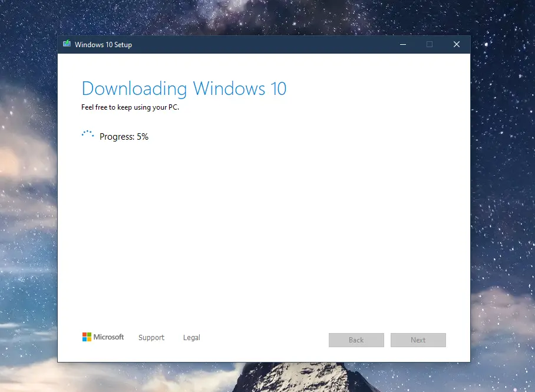535x392 pixels.
Task: Click "Feel free to keep using your PC."
Action: click(x=130, y=107)
